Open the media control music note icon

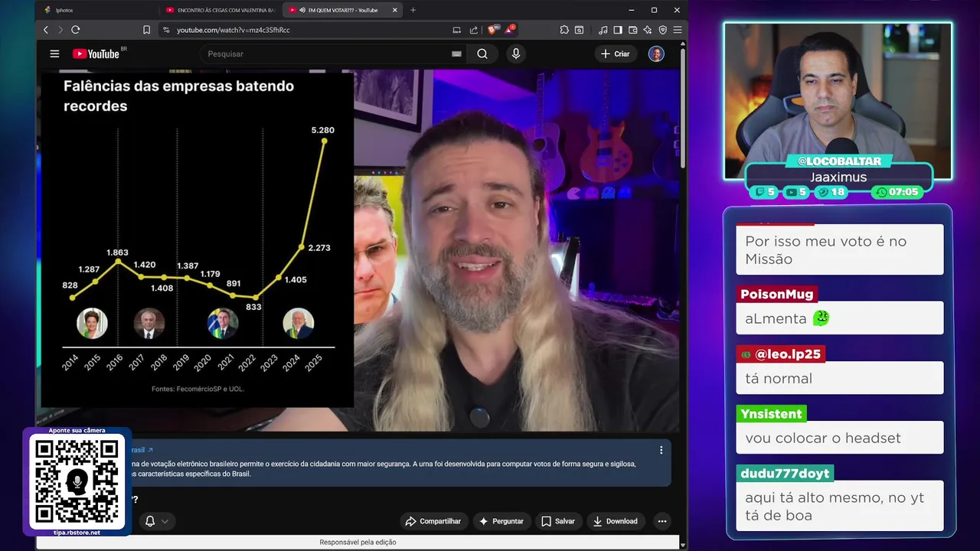tap(603, 30)
